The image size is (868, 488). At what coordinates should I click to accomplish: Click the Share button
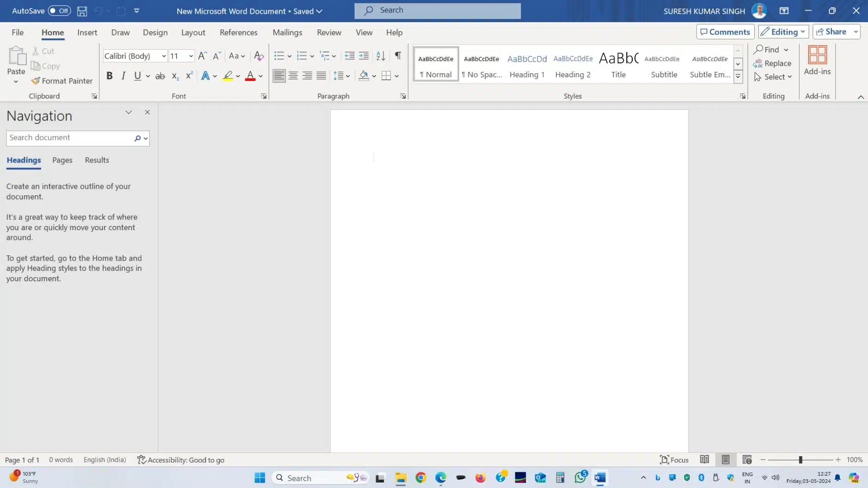coord(834,31)
